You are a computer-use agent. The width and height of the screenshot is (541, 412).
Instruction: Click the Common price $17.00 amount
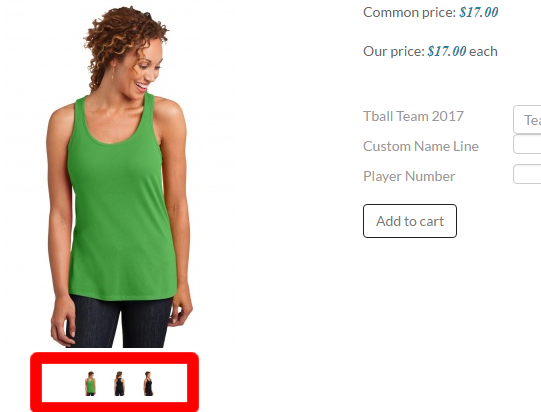click(479, 13)
